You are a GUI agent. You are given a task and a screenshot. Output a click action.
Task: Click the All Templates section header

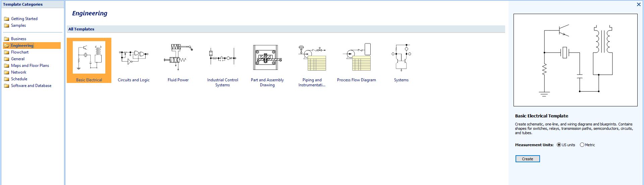[x=286, y=29]
